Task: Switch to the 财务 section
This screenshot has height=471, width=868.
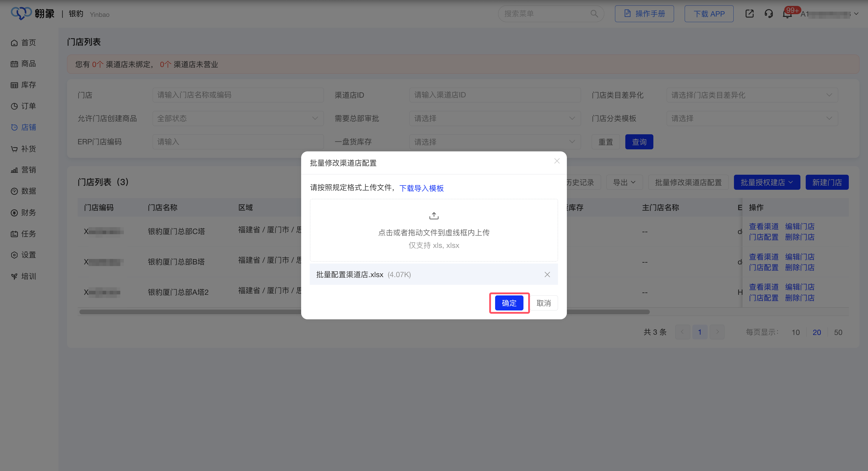Action: click(28, 212)
